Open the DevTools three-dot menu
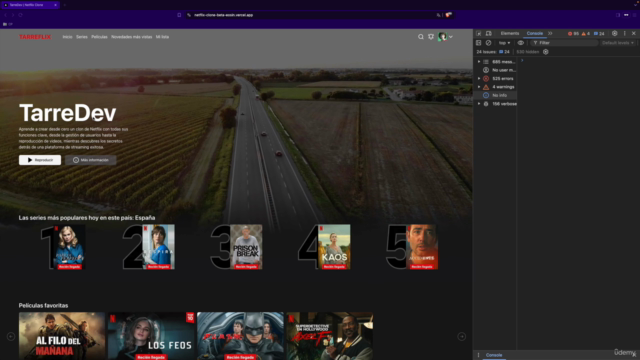The image size is (640, 360). point(624,33)
